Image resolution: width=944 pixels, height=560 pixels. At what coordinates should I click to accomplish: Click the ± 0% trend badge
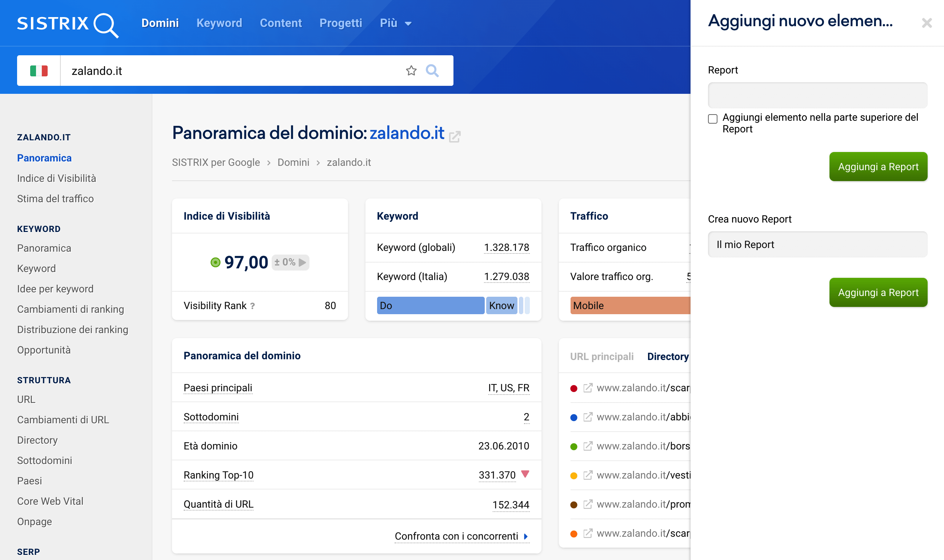coord(290,262)
